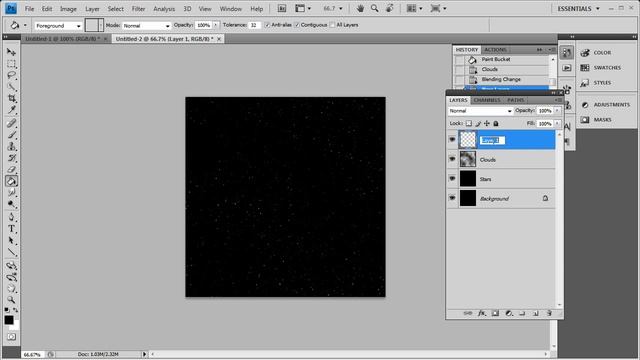Image resolution: width=640 pixels, height=360 pixels.
Task: Switch to the Channels tab
Action: pos(487,100)
